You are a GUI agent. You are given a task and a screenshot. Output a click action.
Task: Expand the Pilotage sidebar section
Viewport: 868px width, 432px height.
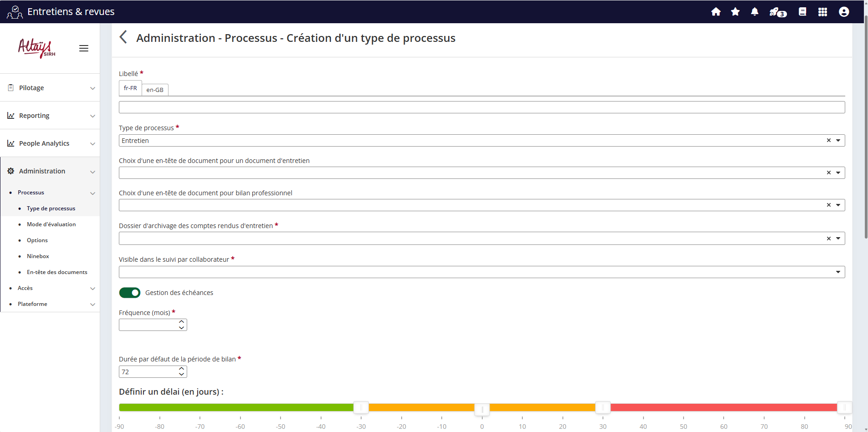coord(50,88)
